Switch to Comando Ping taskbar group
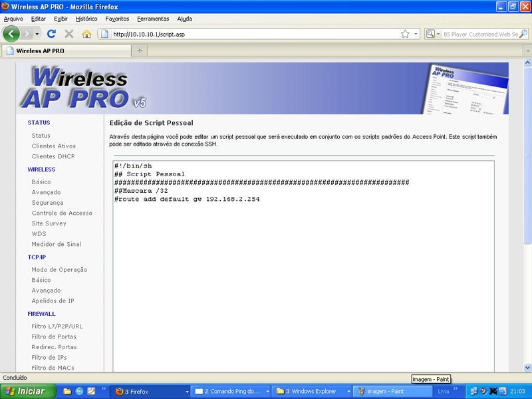Screen dimensions: 532x399 coord(231,392)
